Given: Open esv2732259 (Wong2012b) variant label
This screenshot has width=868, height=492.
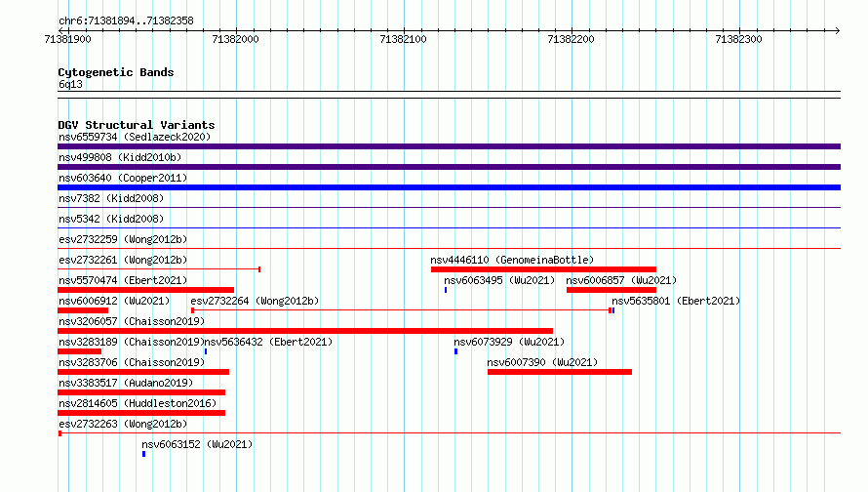Looking at the screenshot, I should tap(123, 239).
